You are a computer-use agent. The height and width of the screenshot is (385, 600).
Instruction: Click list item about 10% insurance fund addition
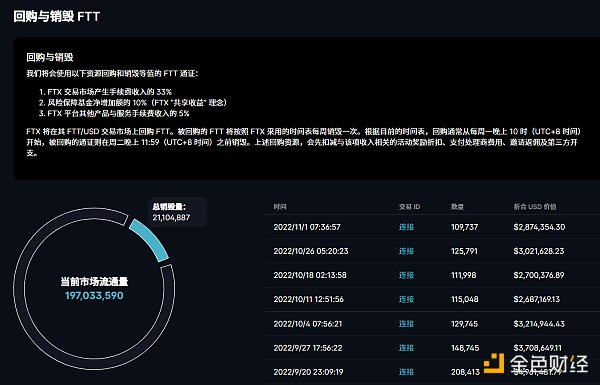tap(133, 103)
